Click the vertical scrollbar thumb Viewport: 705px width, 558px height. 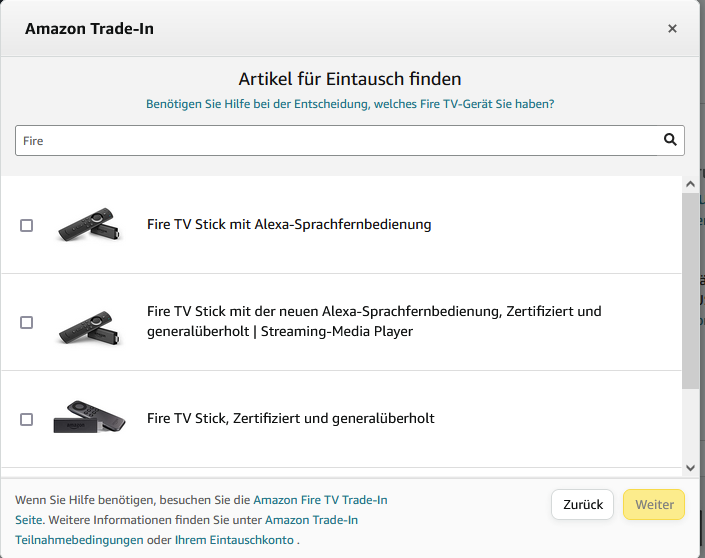point(690,290)
